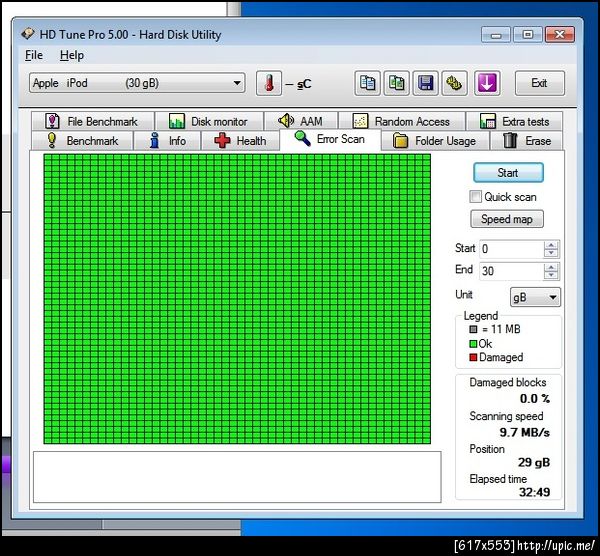Click the copy screenshot to clipboard icon
The image size is (600, 556).
tap(396, 83)
